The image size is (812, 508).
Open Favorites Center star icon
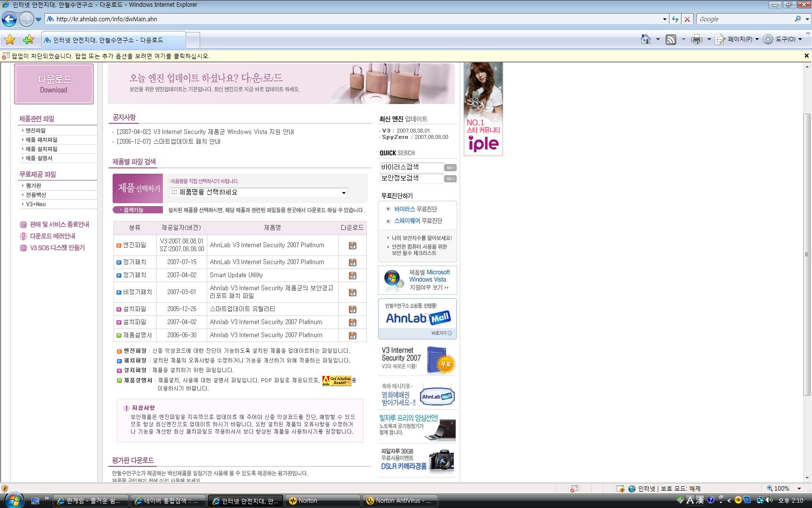point(10,40)
